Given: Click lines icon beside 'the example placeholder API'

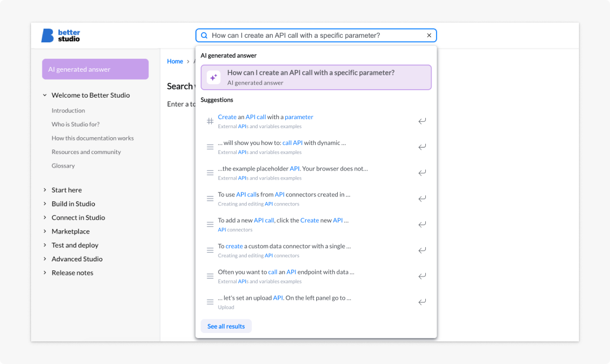Looking at the screenshot, I should [x=210, y=173].
